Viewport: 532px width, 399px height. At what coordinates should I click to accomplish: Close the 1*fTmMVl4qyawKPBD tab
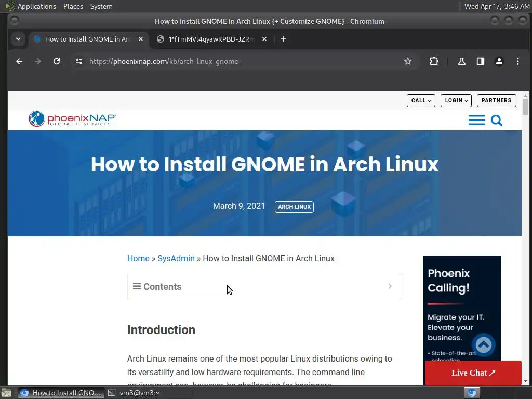[x=264, y=39]
